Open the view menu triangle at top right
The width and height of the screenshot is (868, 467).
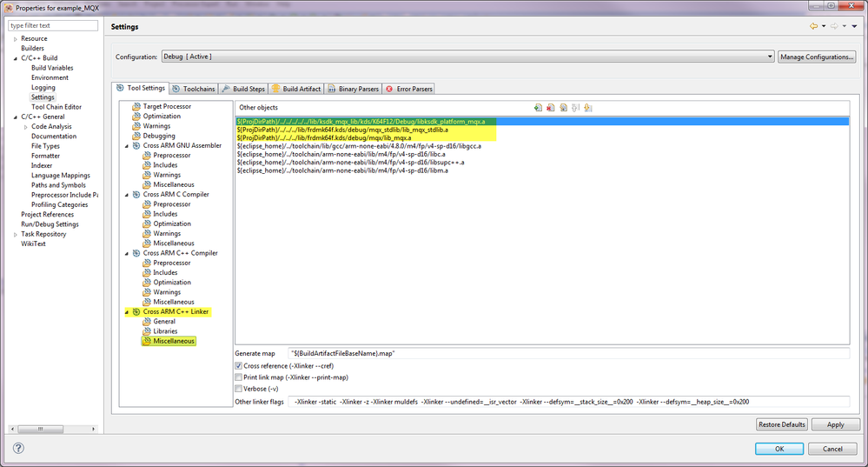pyautogui.click(x=855, y=26)
